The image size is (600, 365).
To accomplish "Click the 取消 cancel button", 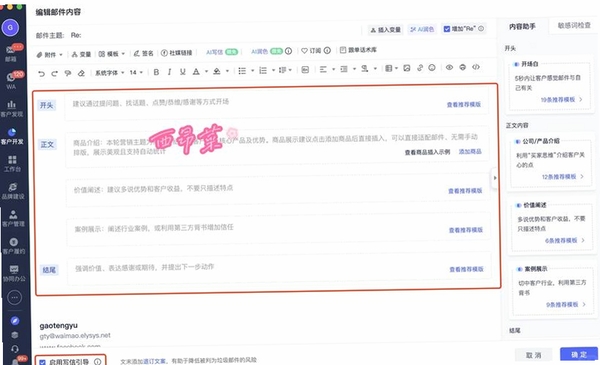I will [533, 355].
